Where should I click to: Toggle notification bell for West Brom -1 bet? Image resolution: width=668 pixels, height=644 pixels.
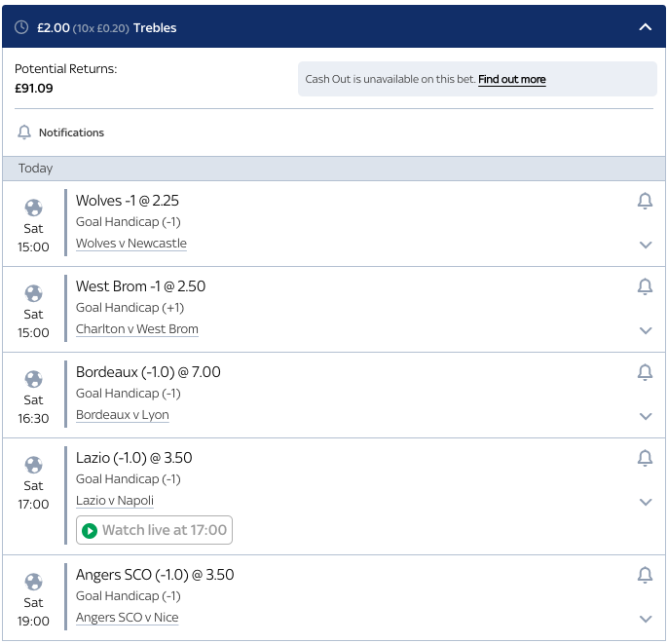[x=645, y=286]
